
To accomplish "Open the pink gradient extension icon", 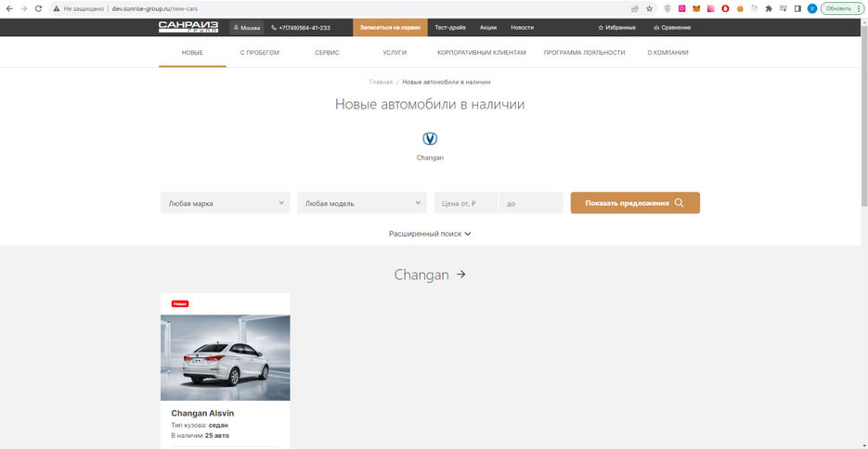I will [711, 9].
